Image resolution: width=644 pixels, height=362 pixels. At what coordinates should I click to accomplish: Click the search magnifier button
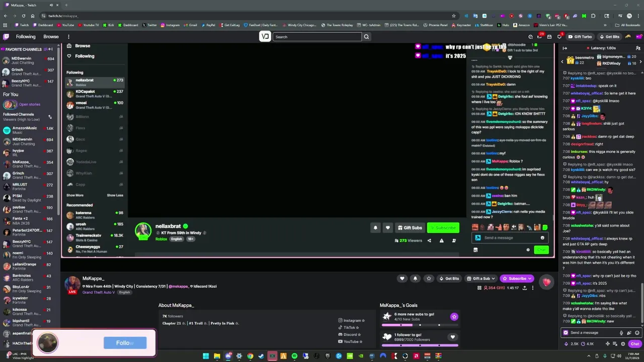[366, 37]
